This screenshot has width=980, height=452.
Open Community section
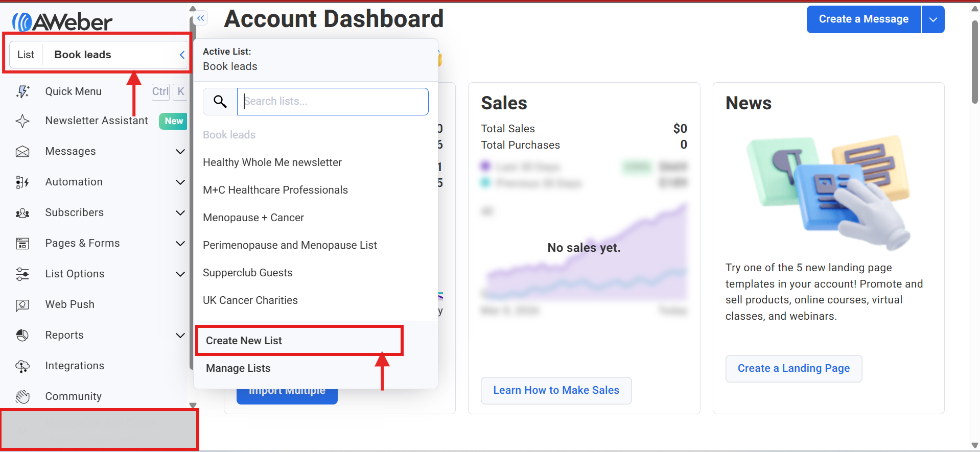pyautogui.click(x=73, y=396)
